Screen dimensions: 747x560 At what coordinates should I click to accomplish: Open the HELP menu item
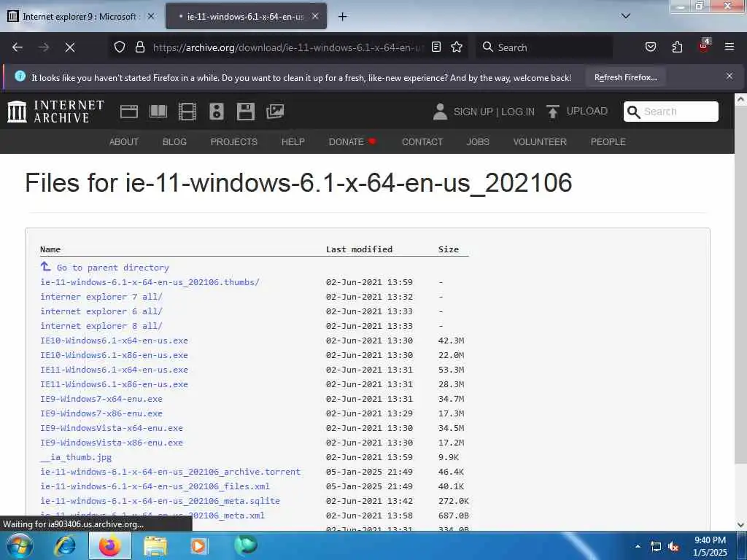[293, 142]
